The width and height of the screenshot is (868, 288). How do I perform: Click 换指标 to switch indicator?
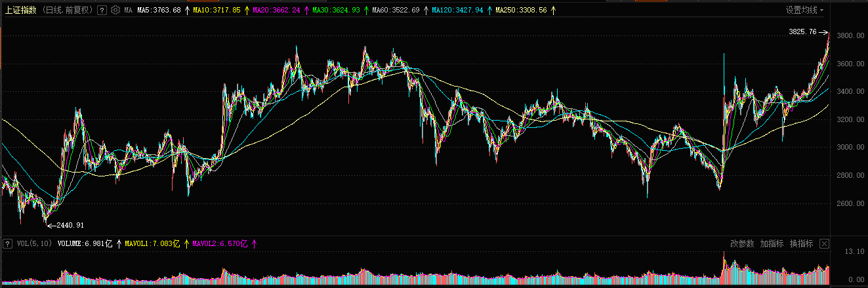[801, 243]
